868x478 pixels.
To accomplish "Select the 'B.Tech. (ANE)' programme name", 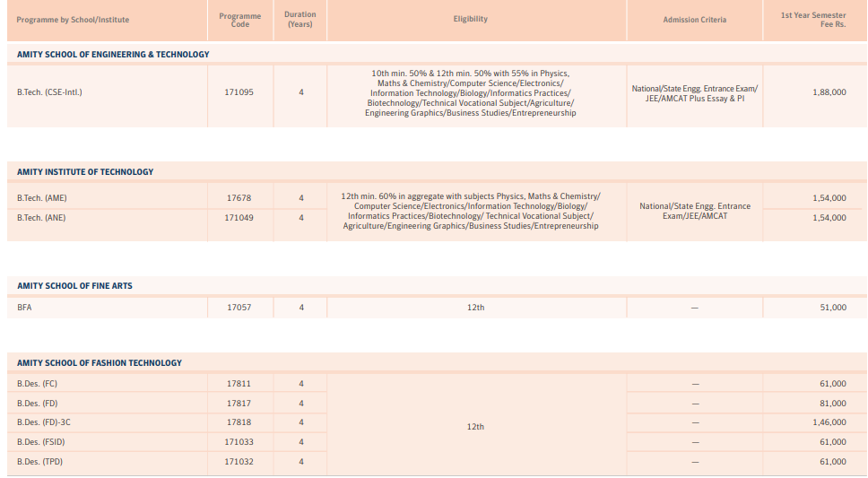I will (x=41, y=218).
